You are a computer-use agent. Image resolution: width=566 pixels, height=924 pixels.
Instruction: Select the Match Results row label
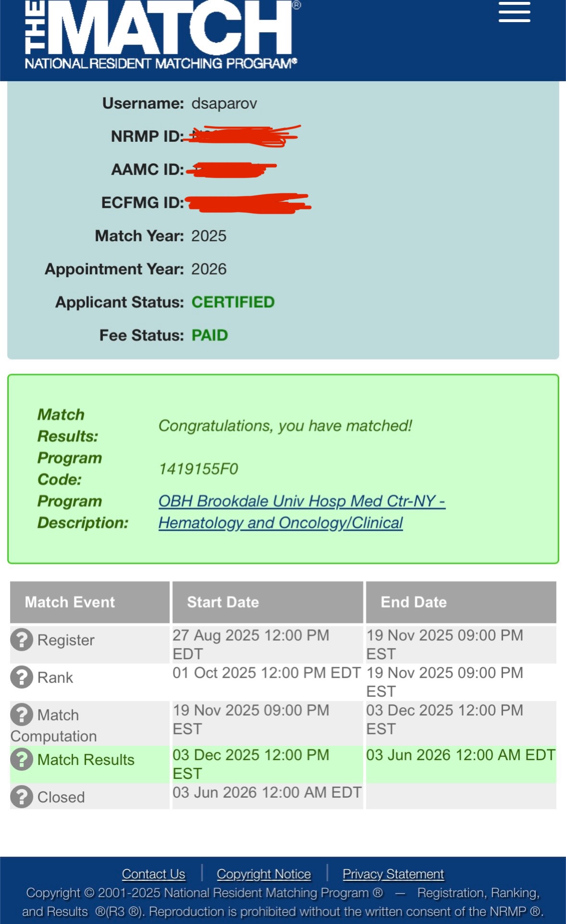pos(86,760)
